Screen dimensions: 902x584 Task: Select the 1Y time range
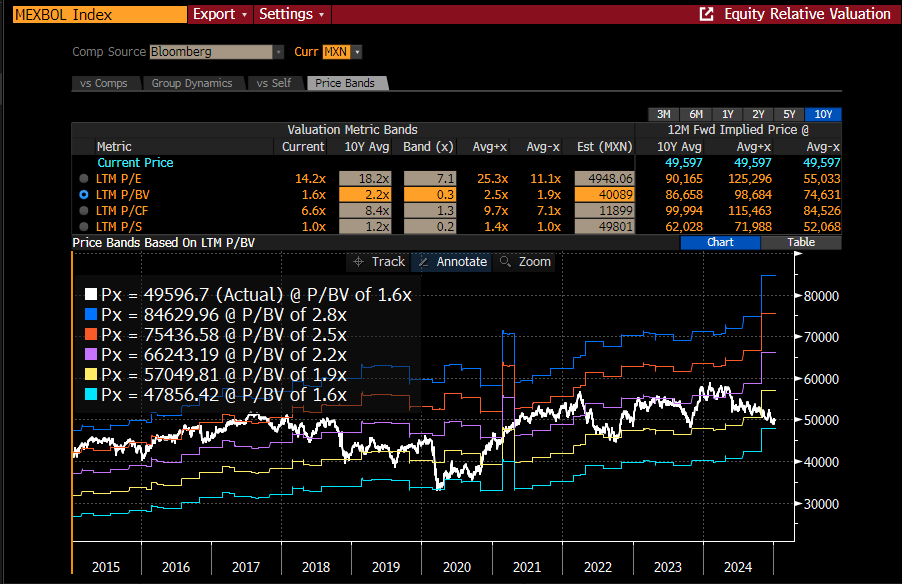727,114
